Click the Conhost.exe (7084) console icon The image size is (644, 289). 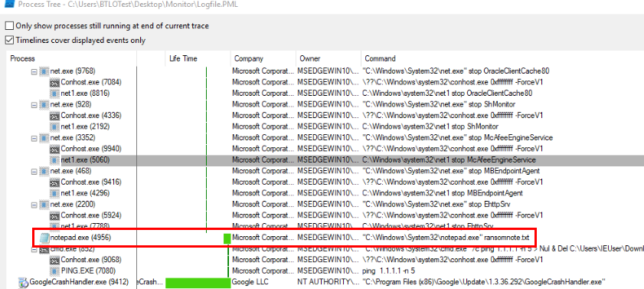54,82
